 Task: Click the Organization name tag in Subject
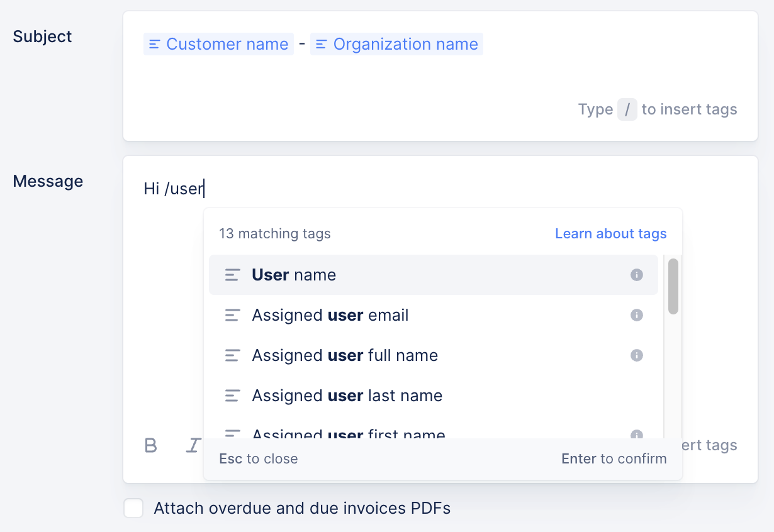point(405,45)
